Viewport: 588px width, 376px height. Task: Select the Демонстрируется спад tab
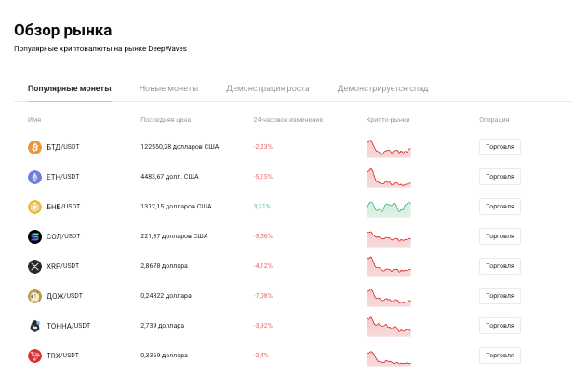click(x=382, y=88)
